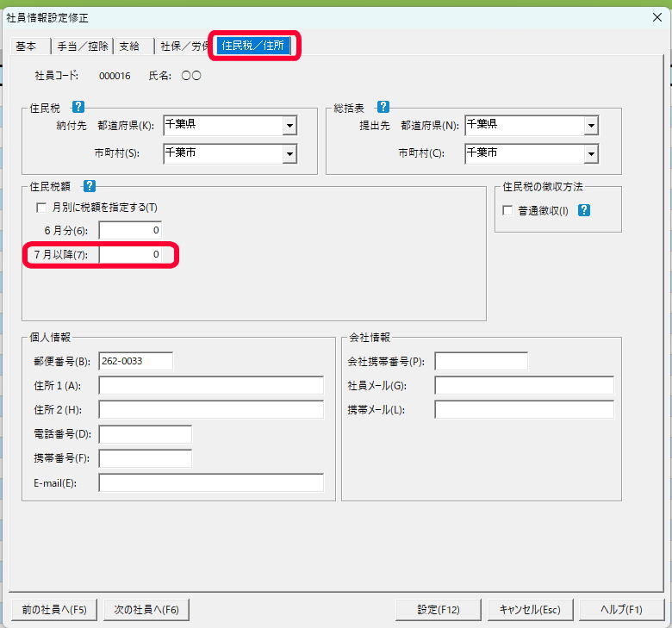Go to 次の社員へ(F6)

coord(146,609)
